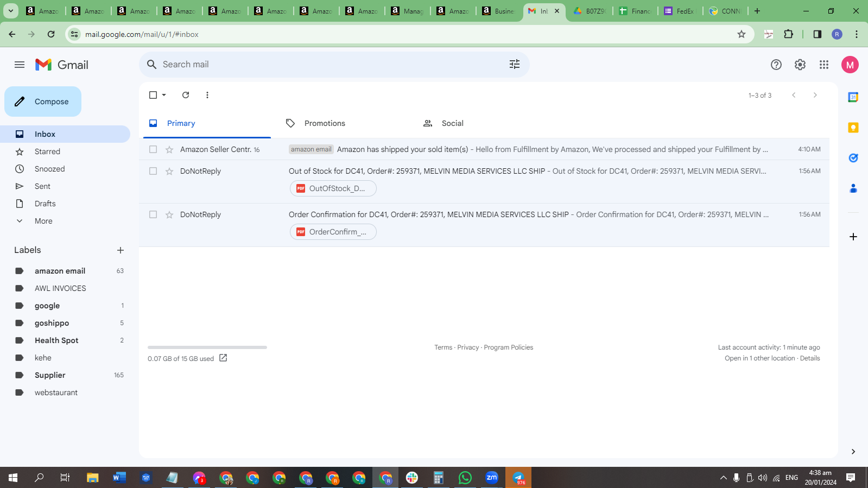The image size is (868, 488).
Task: Open the Chrome three-dot menu
Action: (x=857, y=34)
